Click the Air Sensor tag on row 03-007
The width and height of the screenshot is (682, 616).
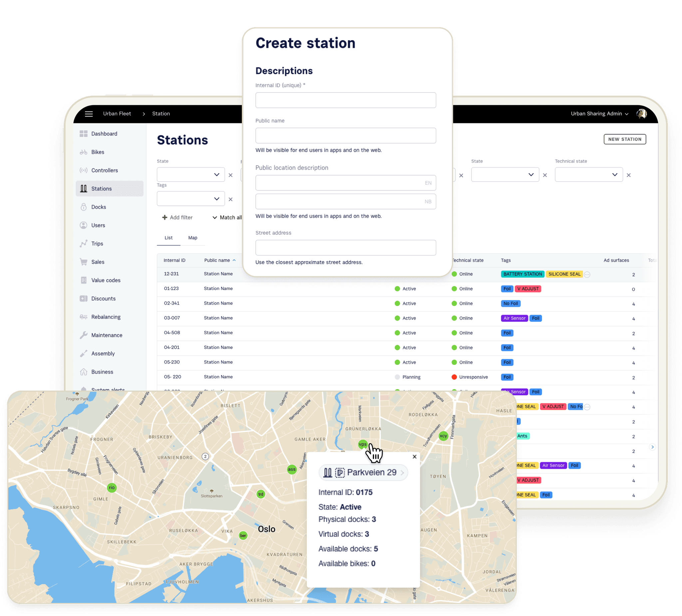pos(514,318)
